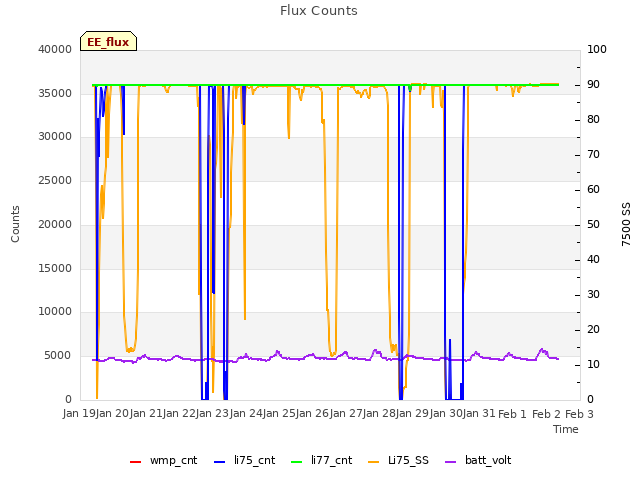Click the 90 tick on right axis
The height and width of the screenshot is (480, 640).
(x=593, y=85)
